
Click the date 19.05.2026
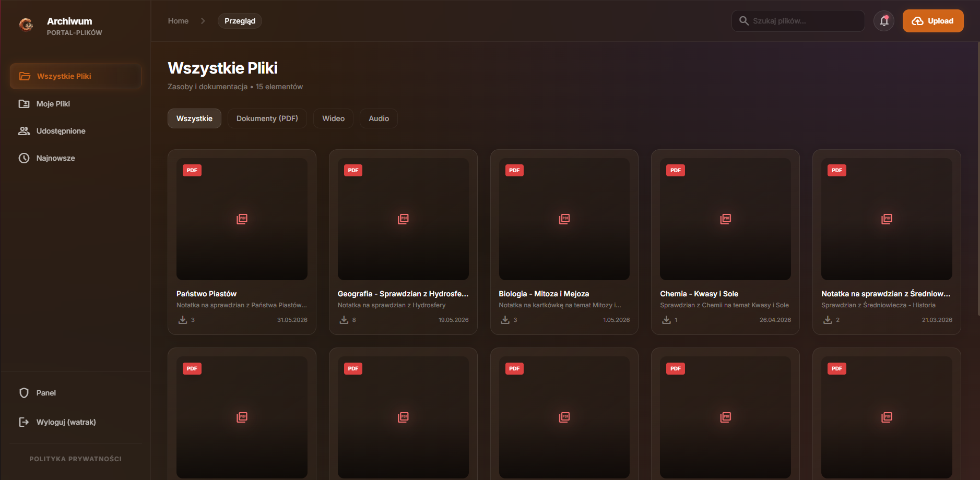pyautogui.click(x=454, y=320)
